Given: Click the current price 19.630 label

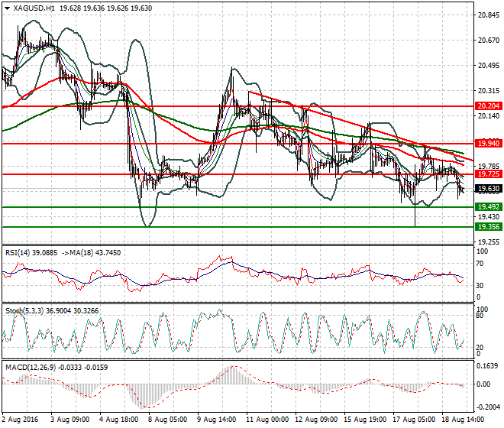Looking at the screenshot, I should [489, 189].
